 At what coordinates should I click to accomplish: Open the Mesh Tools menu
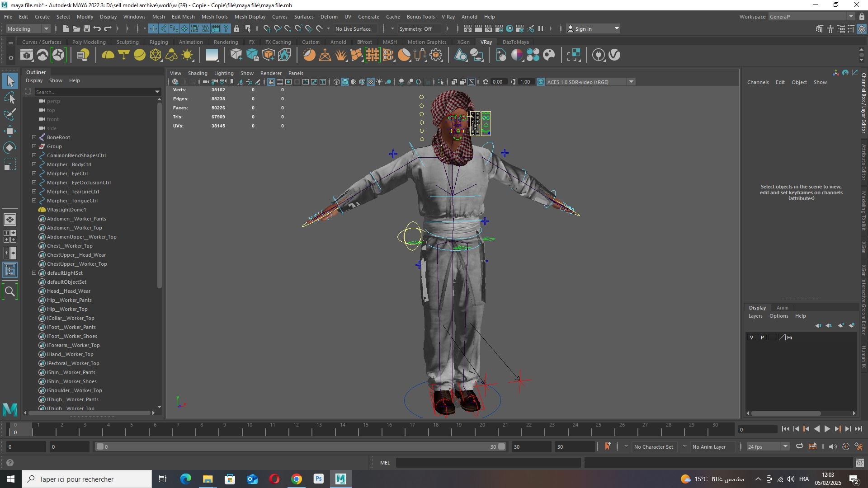(214, 17)
